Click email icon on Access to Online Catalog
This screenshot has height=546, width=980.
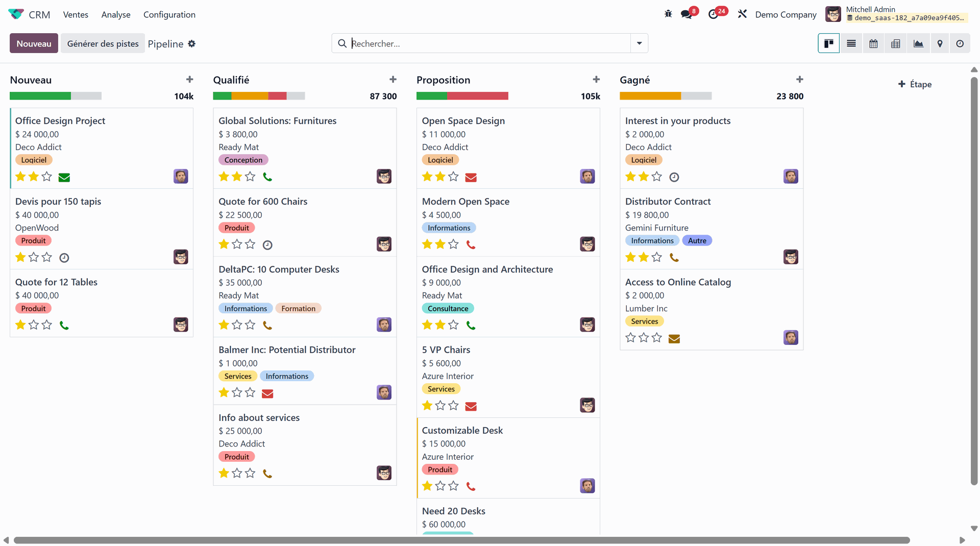[674, 338]
